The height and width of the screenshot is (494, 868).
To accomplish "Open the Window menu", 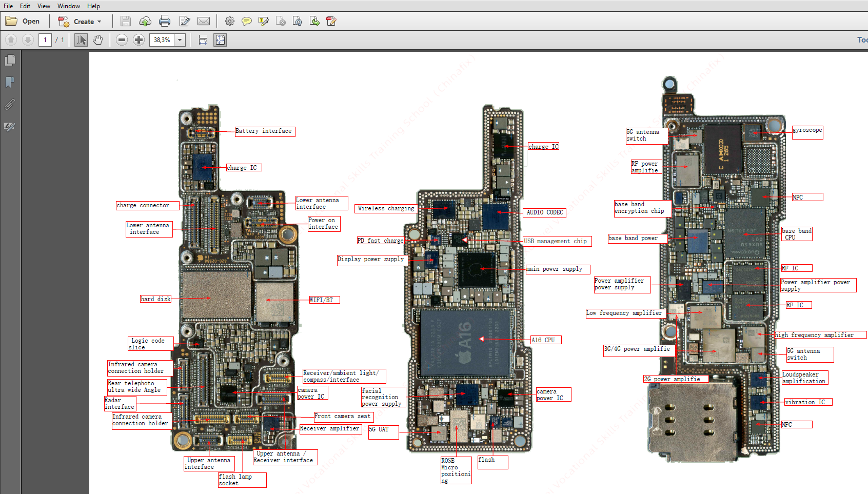I will coord(68,6).
